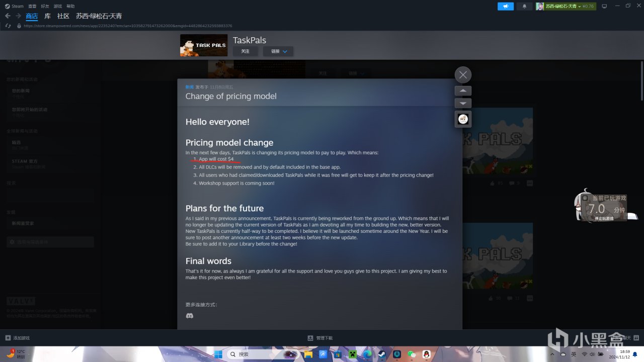Toggle Big Picture mode monitor icon
This screenshot has width=644, height=362.
[604, 6]
